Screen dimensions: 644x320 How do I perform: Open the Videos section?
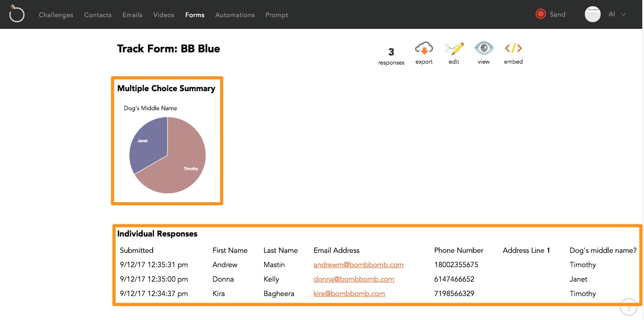163,15
